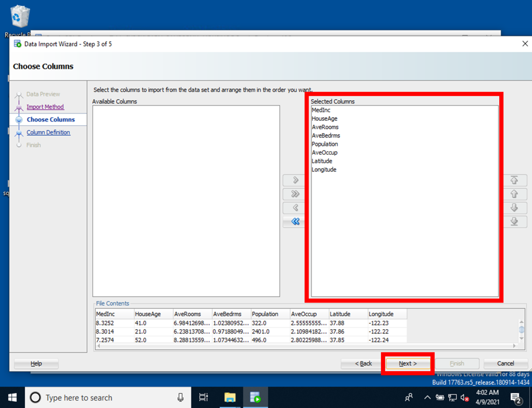Close the Data Import Wizard window
The height and width of the screenshot is (408, 532).
525,44
